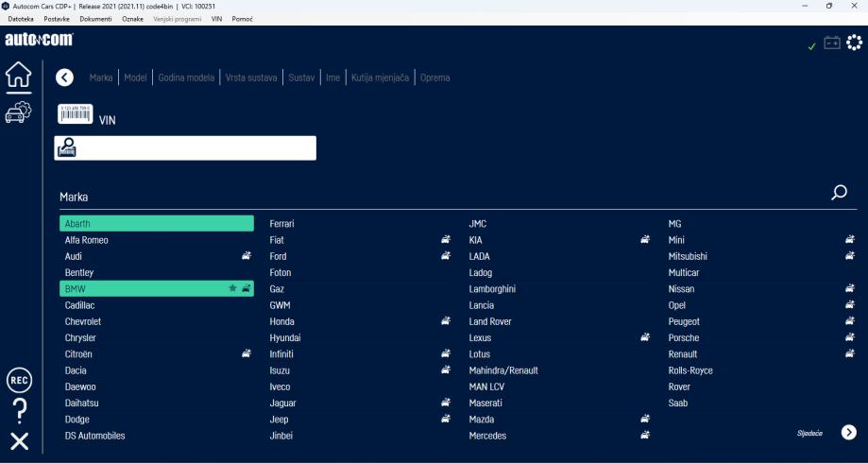Open the Oznake menu
Viewport: 868px width, 464px height.
(x=132, y=19)
